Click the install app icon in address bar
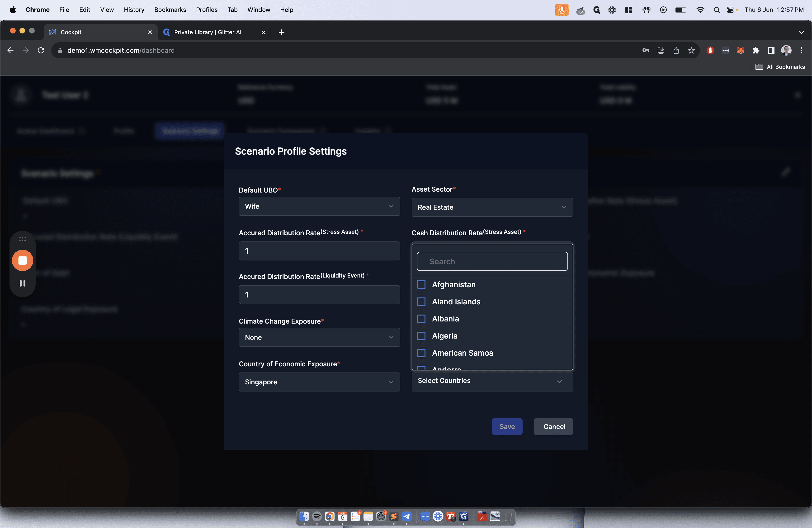This screenshot has width=812, height=528. click(x=661, y=51)
